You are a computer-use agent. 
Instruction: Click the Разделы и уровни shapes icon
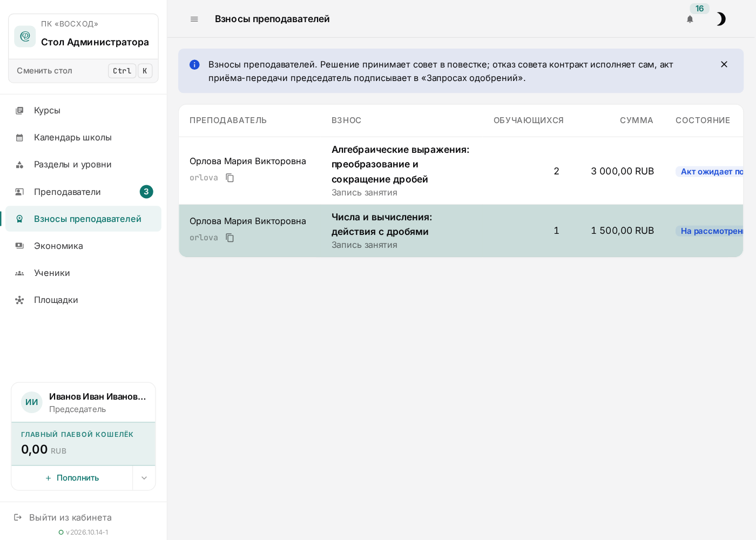tap(19, 165)
